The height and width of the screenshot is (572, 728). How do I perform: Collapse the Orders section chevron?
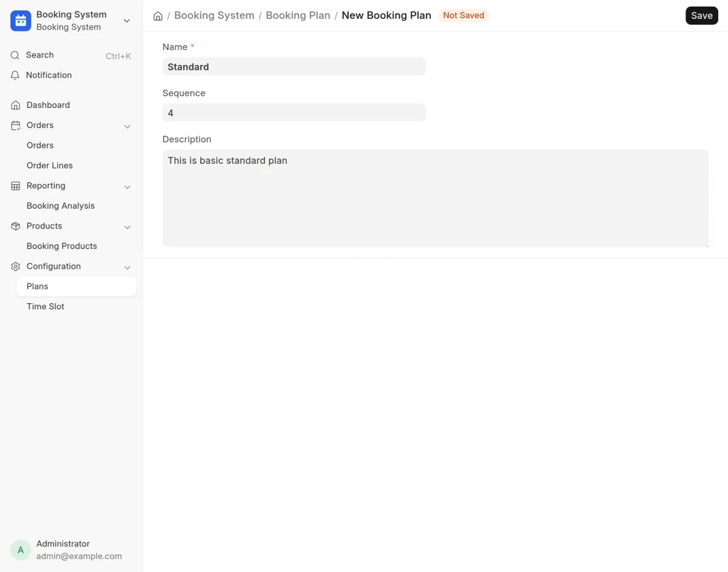(x=127, y=126)
